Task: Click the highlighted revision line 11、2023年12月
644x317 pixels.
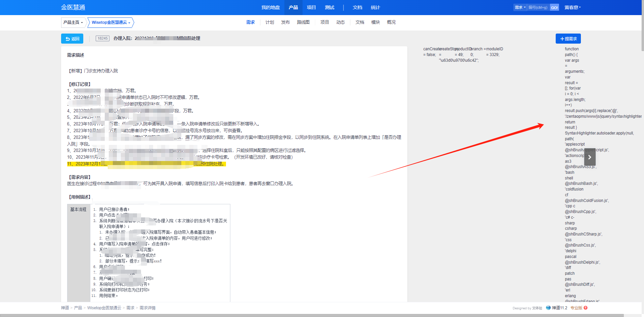Action: pyautogui.click(x=146, y=164)
